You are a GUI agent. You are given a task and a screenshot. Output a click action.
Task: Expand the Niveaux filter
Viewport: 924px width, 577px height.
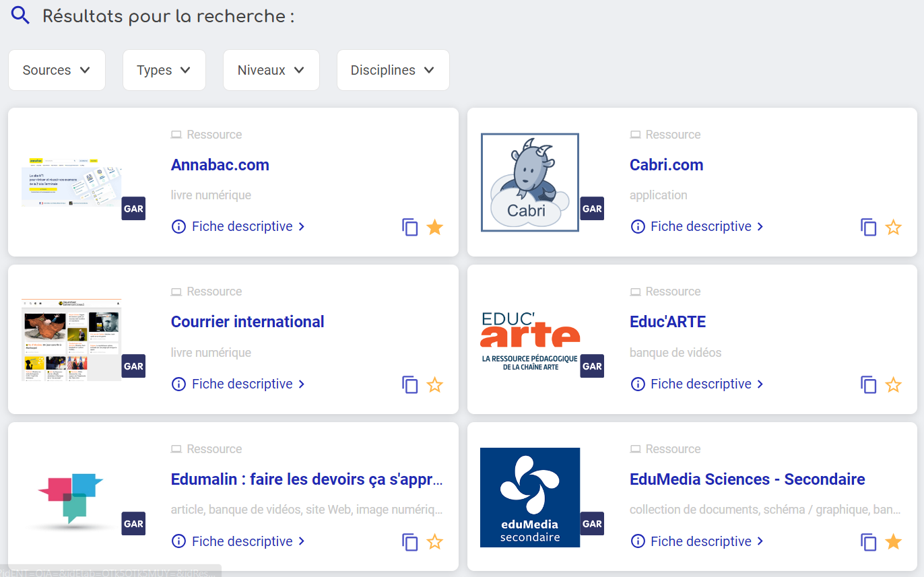click(x=271, y=69)
